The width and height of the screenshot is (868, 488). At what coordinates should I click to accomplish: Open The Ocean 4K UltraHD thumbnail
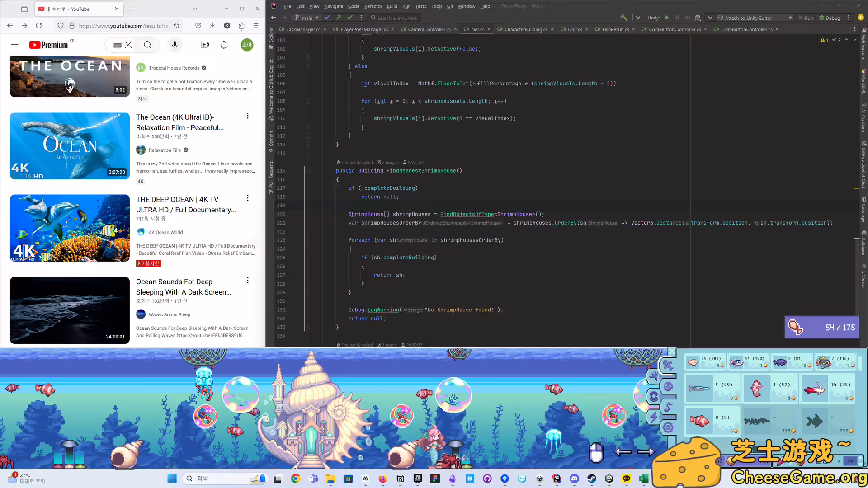(x=70, y=145)
